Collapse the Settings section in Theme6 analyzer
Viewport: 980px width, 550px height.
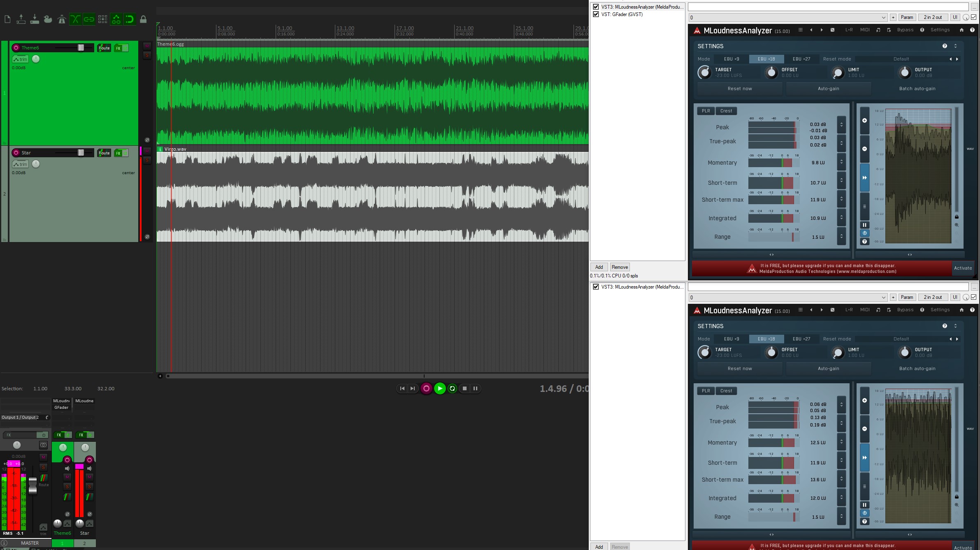click(x=955, y=46)
